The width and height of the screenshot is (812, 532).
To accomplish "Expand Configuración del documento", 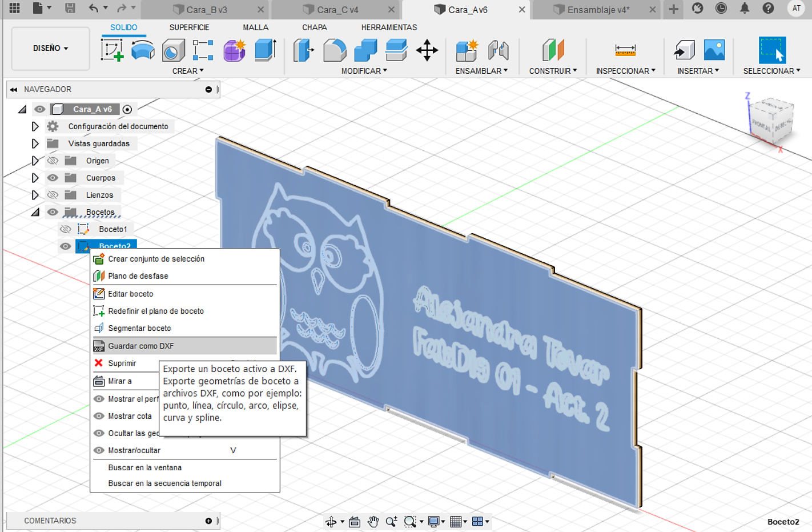I will tap(35, 126).
